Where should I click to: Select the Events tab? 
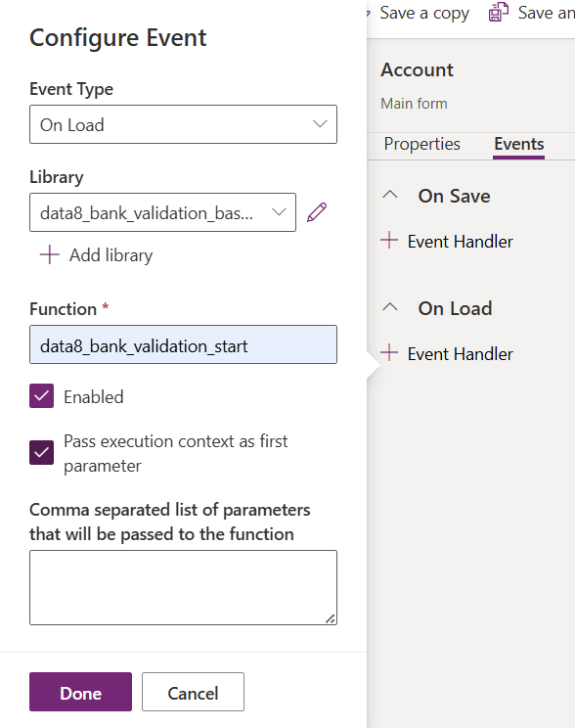pyautogui.click(x=519, y=144)
